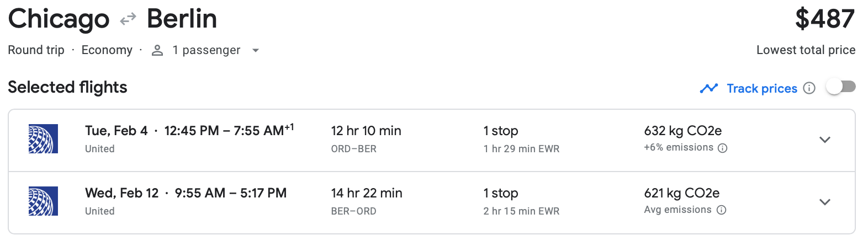The image size is (868, 246).
Task: Expand the Wed, Feb 12 flight details
Action: (824, 202)
